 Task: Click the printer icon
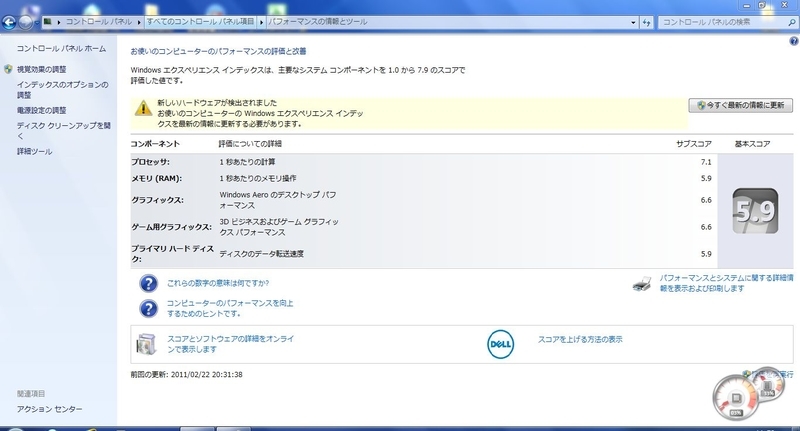point(642,284)
